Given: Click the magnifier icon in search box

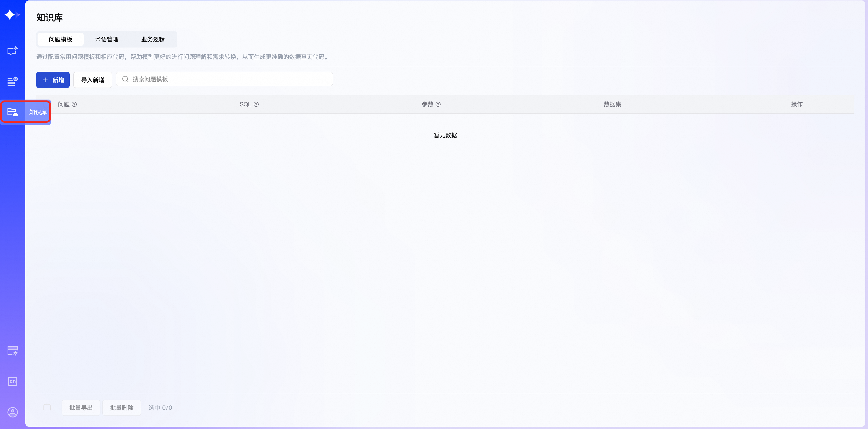Looking at the screenshot, I should point(125,79).
